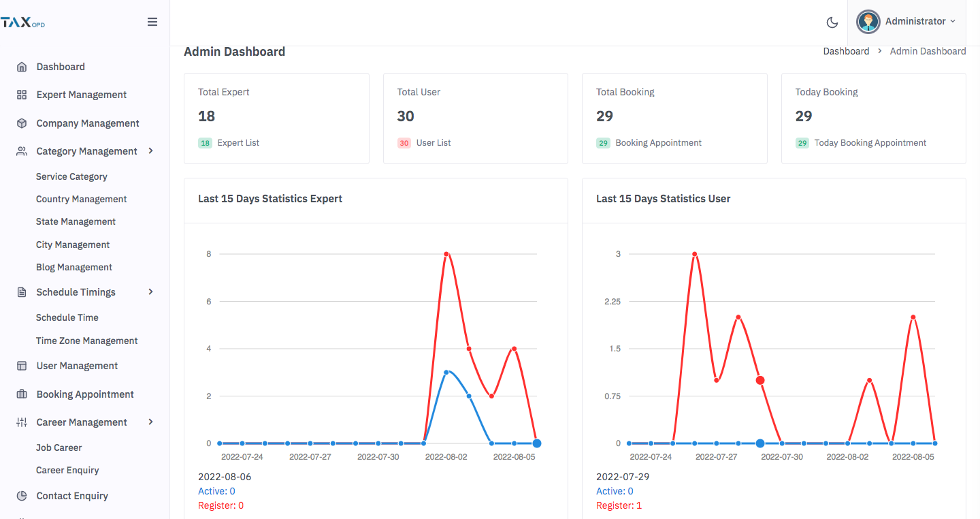This screenshot has height=519, width=980.
Task: Click the Administrator avatar image
Action: 868,22
